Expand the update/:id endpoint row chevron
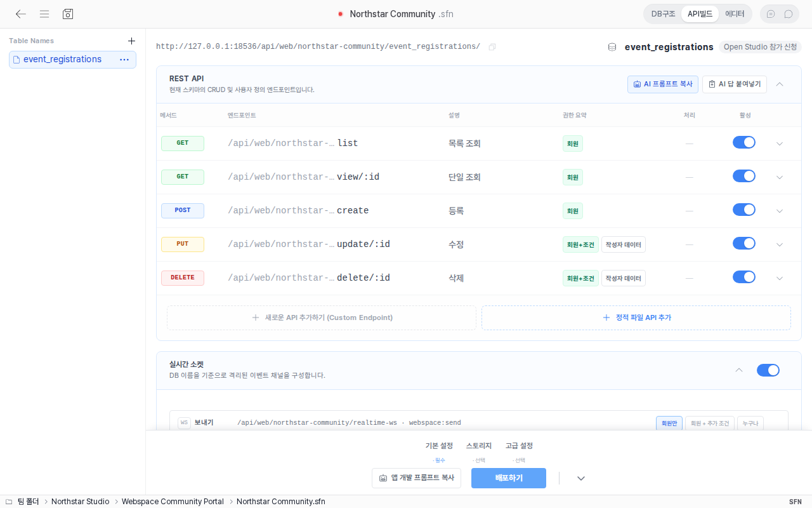The image size is (812, 508). tap(780, 245)
